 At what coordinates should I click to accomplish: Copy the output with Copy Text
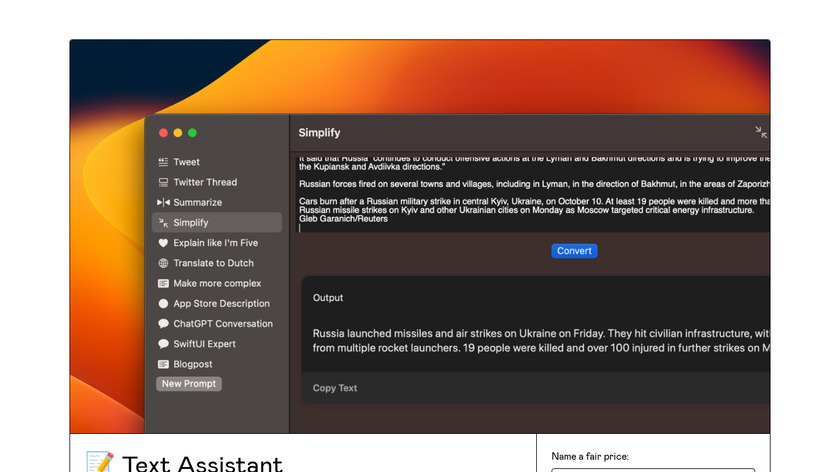[x=335, y=388]
